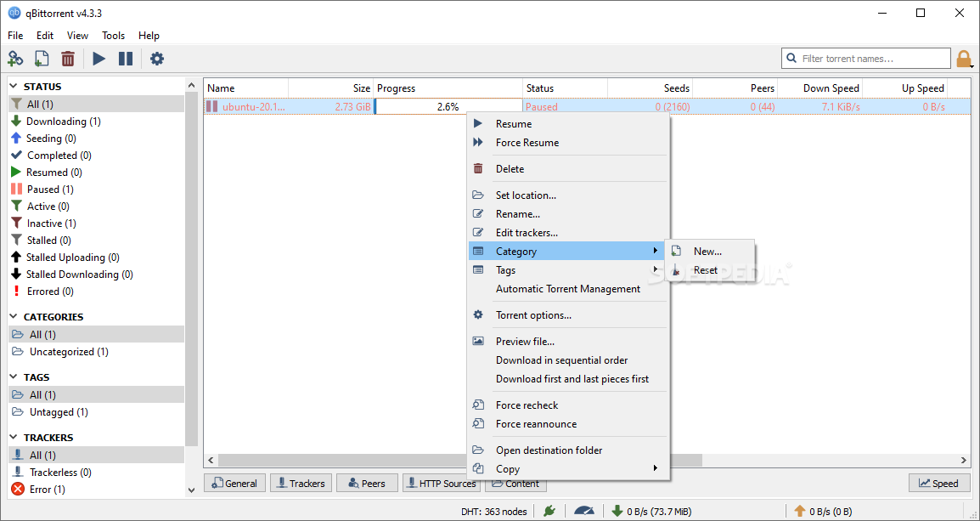Image resolution: width=980 pixels, height=521 pixels.
Task: Open the File menu
Action: (15, 36)
